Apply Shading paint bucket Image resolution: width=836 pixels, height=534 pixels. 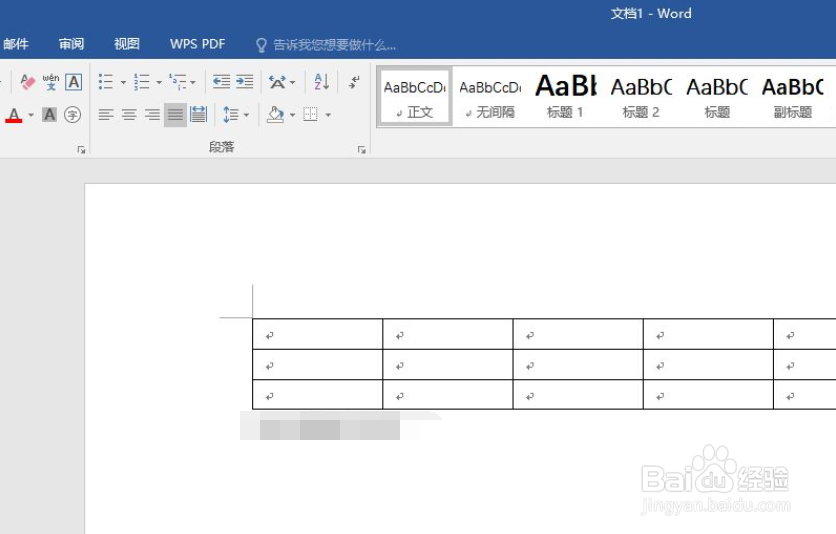275,115
